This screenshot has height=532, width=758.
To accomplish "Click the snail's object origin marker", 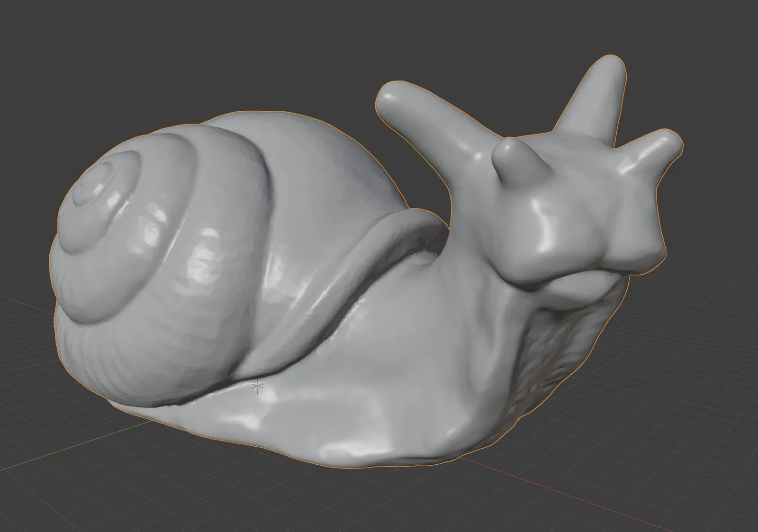I will coord(257,387).
